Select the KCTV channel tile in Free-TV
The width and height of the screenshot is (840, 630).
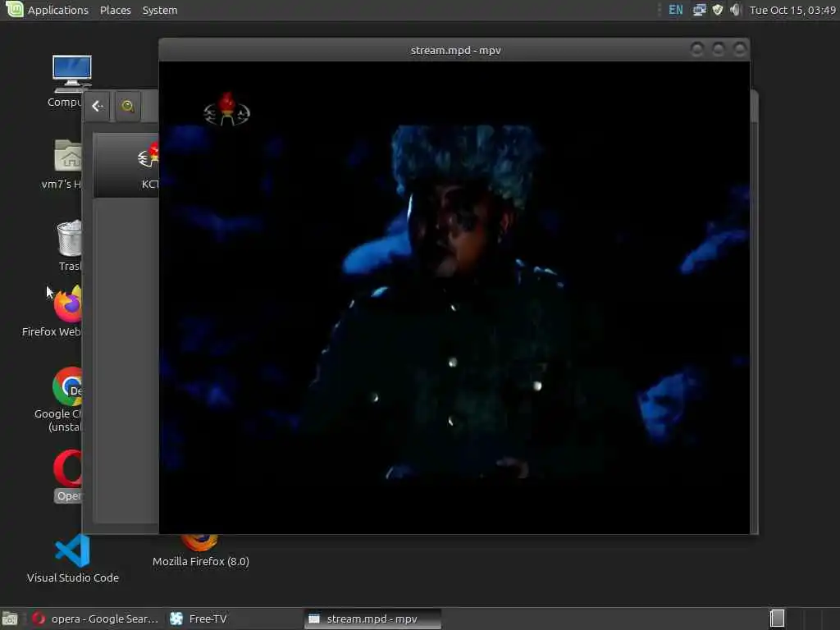point(126,166)
